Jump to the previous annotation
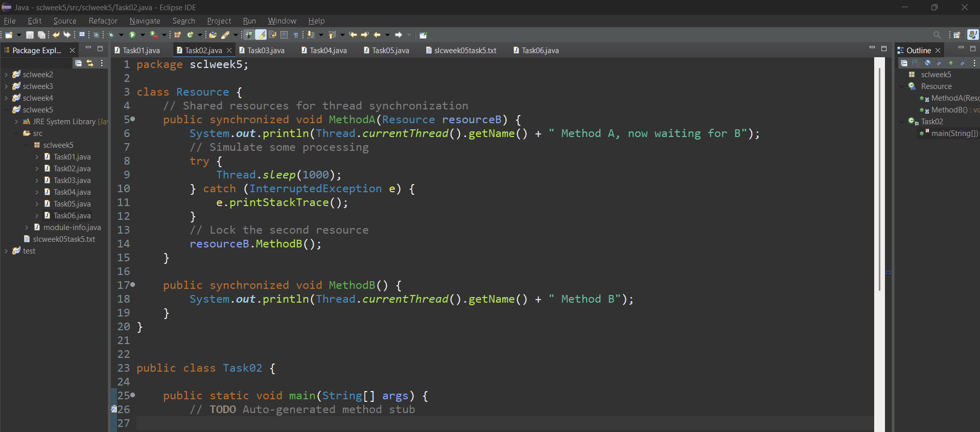Image resolution: width=980 pixels, height=432 pixels. click(332, 35)
